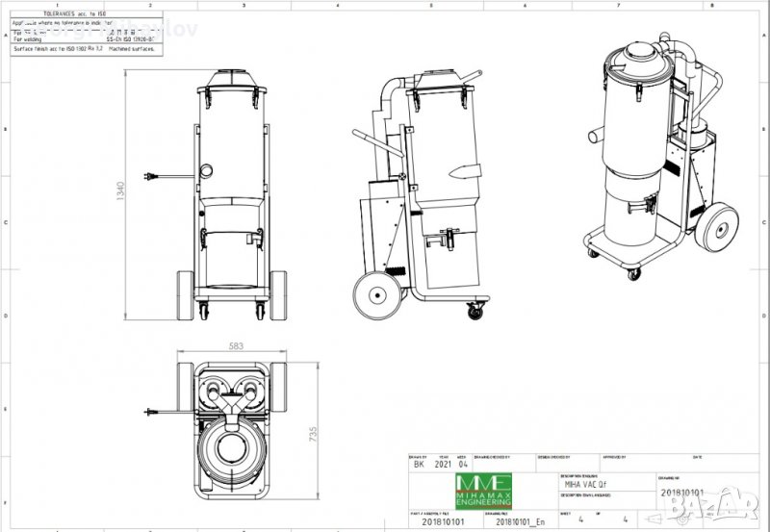Screen dimensions: 770x532
Task: Click the MIHA VAC Qf description field
Action: click(x=583, y=486)
